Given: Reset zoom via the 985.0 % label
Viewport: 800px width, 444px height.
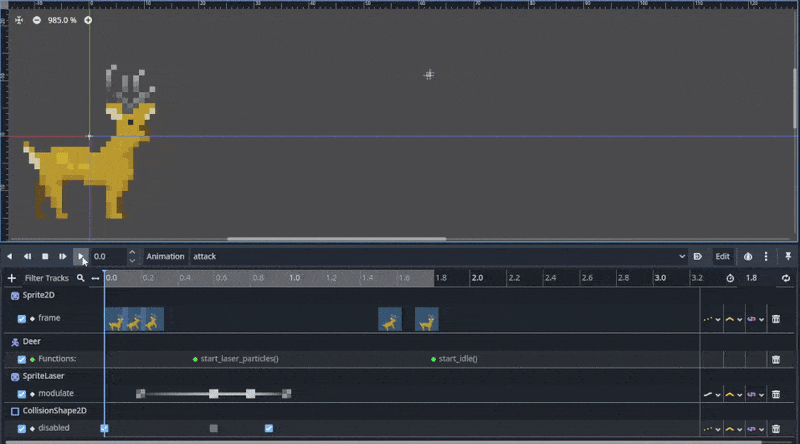Looking at the screenshot, I should point(62,20).
